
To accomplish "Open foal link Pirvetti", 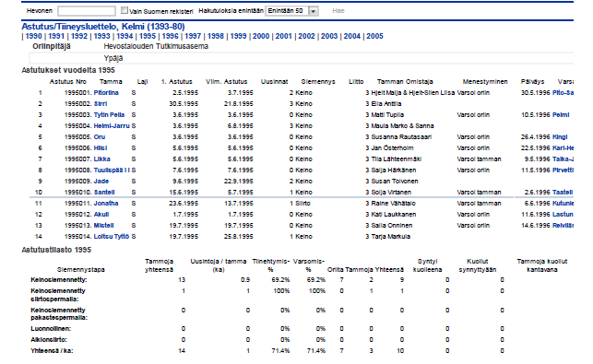I will pyautogui.click(x=563, y=170).
